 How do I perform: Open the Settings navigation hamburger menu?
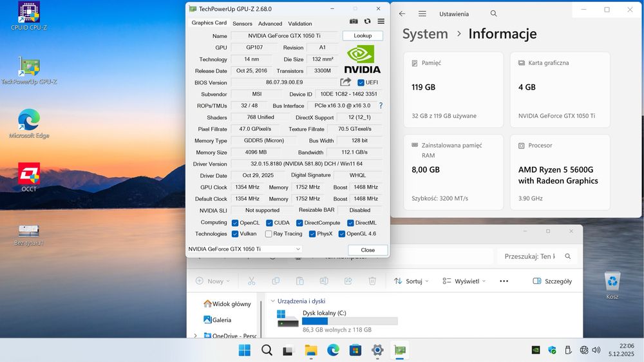pyautogui.click(x=422, y=14)
